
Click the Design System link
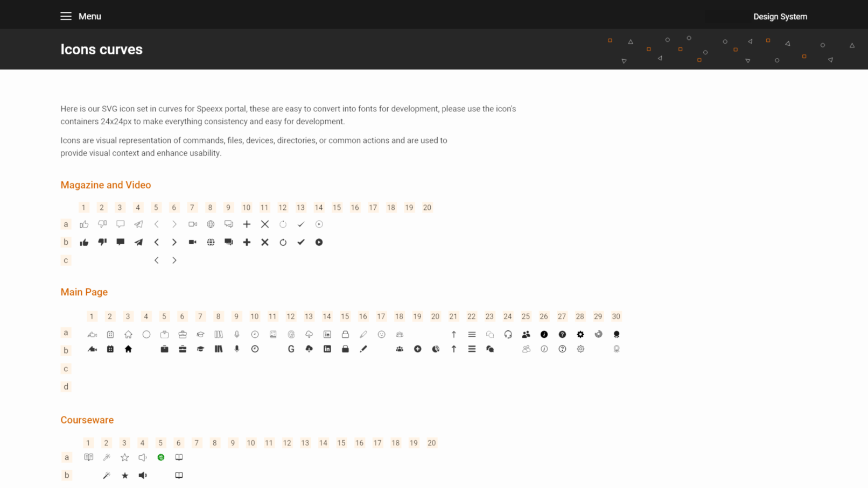[x=780, y=17]
